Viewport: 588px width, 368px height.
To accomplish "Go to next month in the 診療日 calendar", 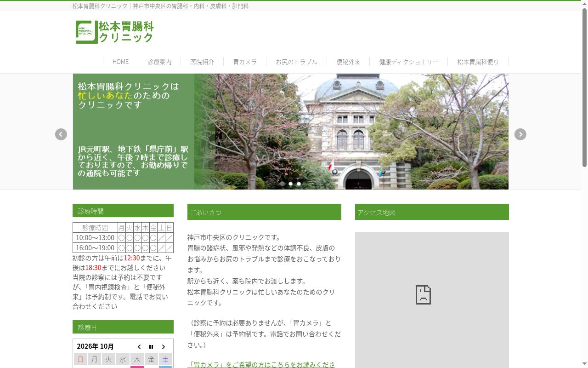I will (x=163, y=347).
